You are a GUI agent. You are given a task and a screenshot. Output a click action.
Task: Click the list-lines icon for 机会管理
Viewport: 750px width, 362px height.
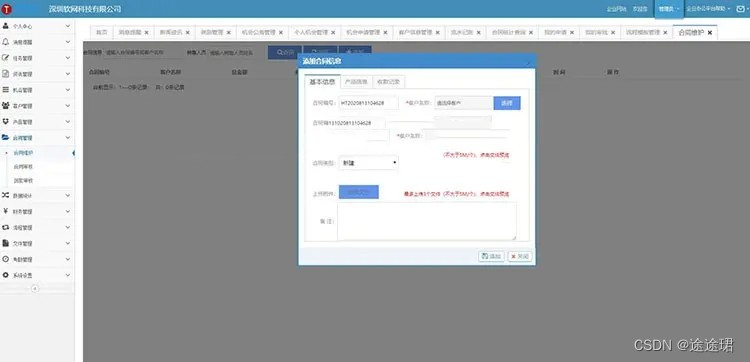pos(6,90)
